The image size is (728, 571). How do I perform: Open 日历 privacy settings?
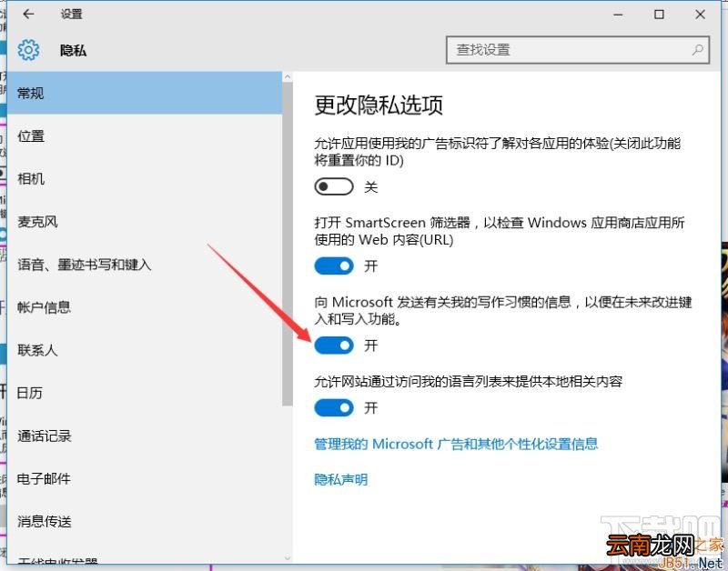pos(145,393)
